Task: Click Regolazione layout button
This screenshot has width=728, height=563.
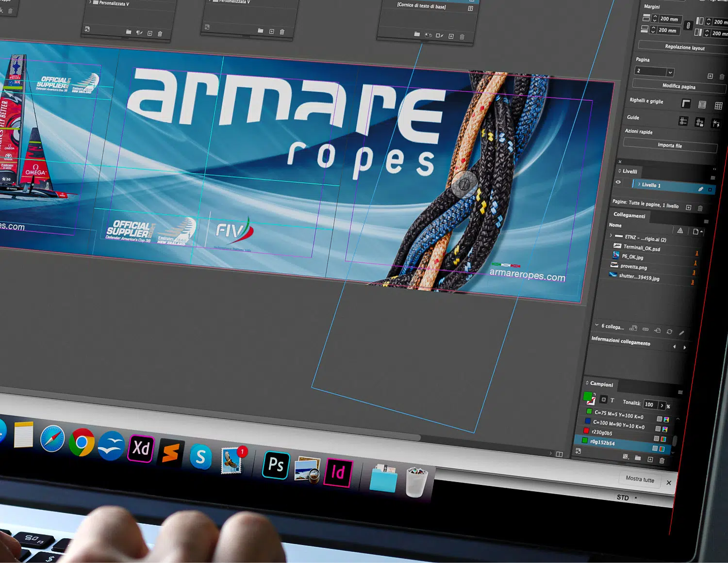Action: click(684, 47)
